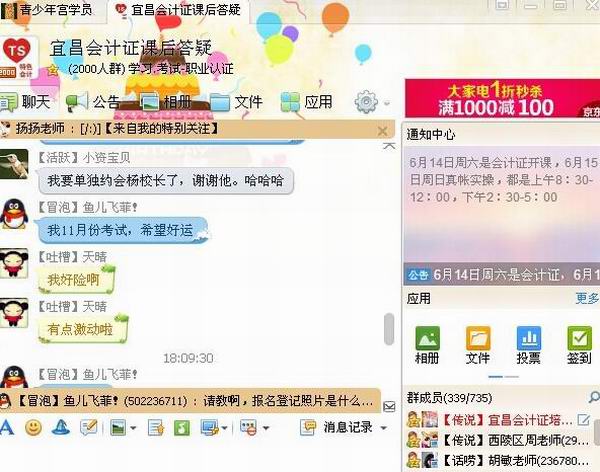The width and height of the screenshot is (600, 472).
Task: Click 更多 link in 应用 panel
Action: coord(587,298)
